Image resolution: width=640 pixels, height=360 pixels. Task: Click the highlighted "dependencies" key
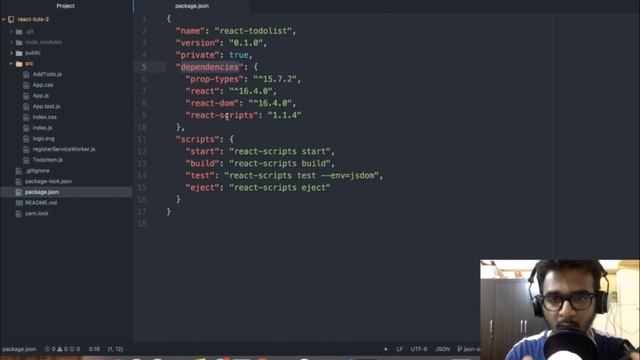tap(209, 67)
